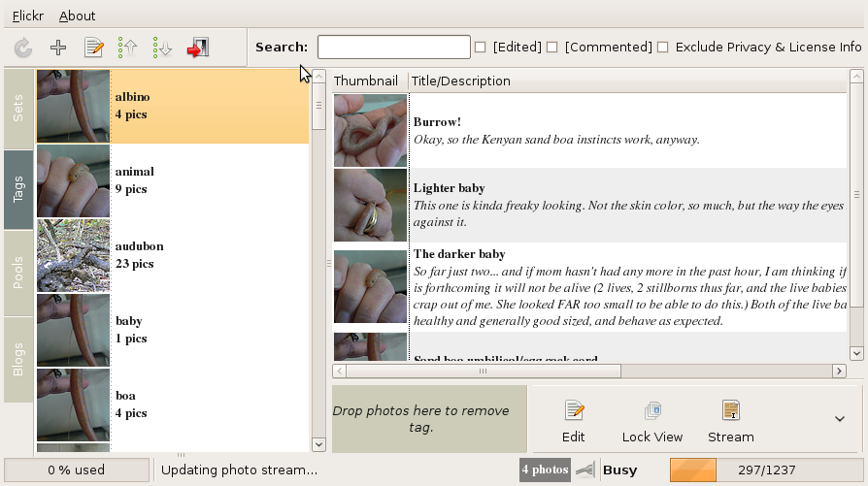This screenshot has width=868, height=486.
Task: Click the photo list horizontal scrollbar handle
Action: pos(484,371)
